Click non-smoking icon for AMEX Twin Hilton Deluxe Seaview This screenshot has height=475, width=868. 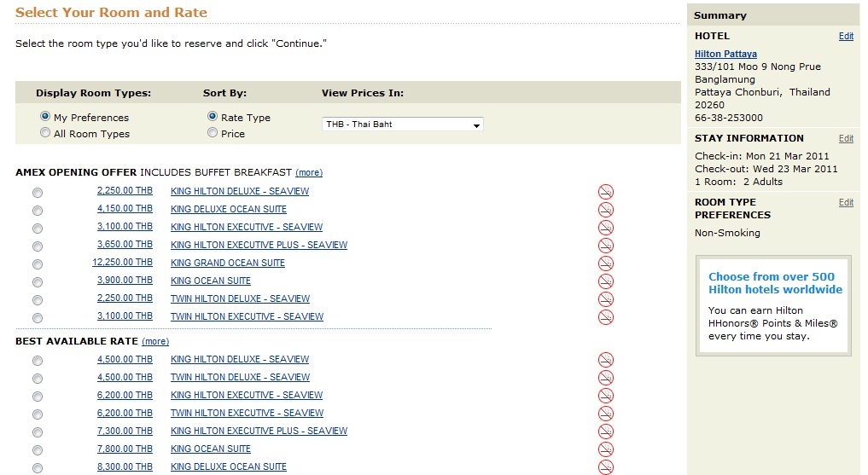pyautogui.click(x=606, y=298)
